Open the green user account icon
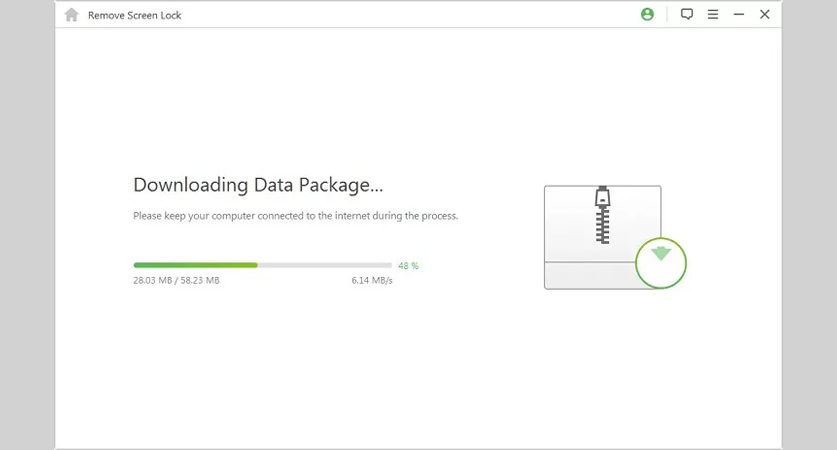This screenshot has height=450, width=837. point(647,14)
